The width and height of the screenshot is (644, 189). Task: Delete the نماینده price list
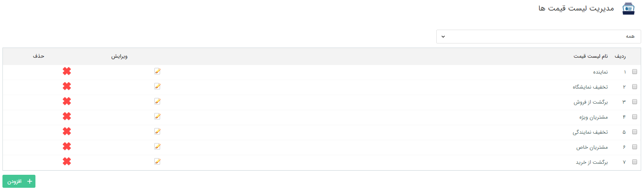click(67, 71)
